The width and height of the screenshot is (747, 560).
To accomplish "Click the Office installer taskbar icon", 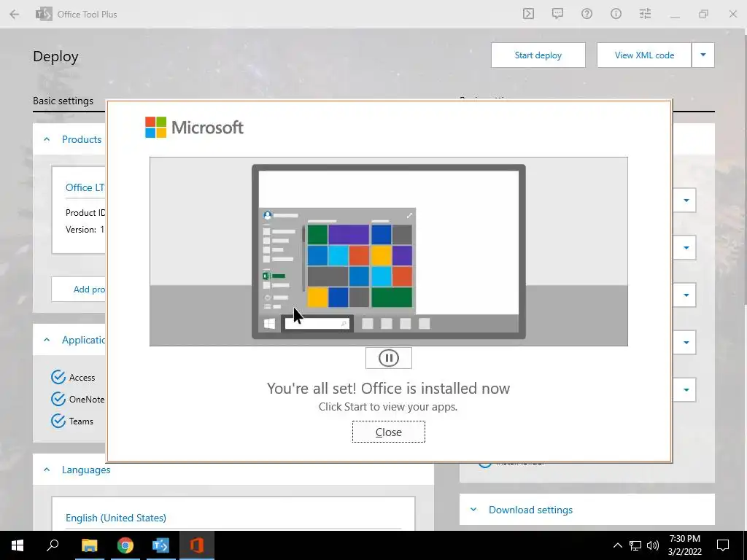I will click(x=197, y=545).
